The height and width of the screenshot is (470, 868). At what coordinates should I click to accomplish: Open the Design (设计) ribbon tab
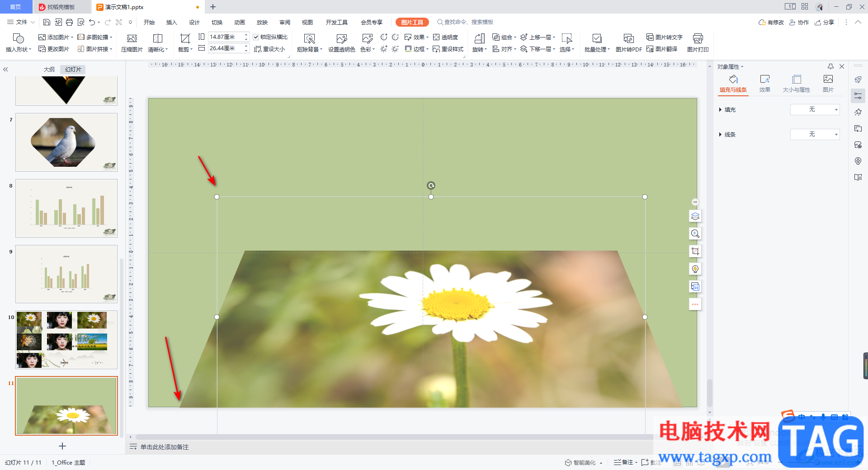coord(194,22)
